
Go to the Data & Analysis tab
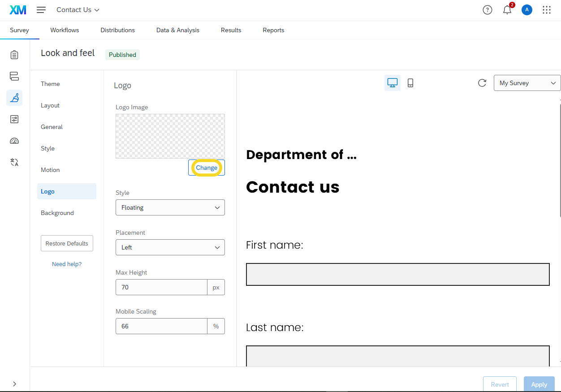click(x=178, y=30)
